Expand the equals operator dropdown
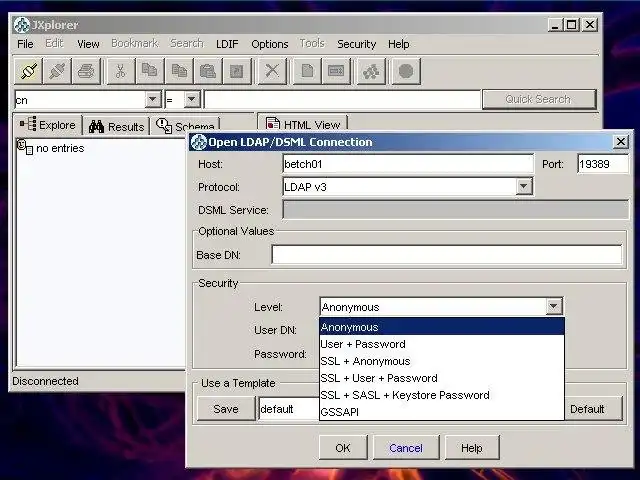 (192, 100)
